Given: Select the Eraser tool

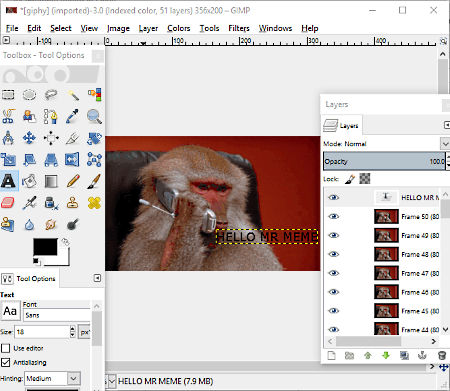Looking at the screenshot, I should [x=8, y=203].
